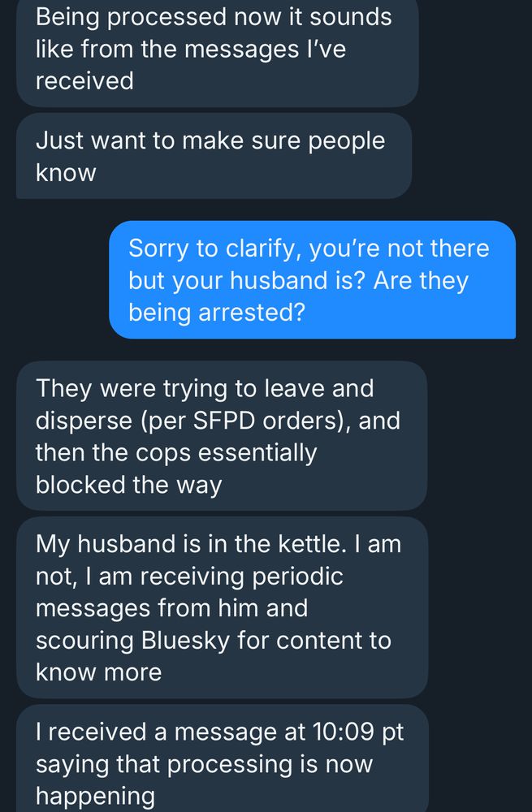The image size is (532, 812).
Task: Click the "blocked the way" line
Action: pyautogui.click(x=128, y=484)
